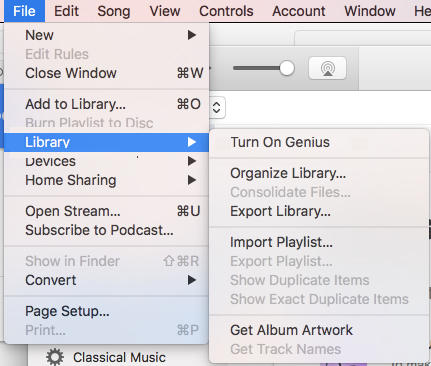Expand the Home Sharing submenu
The height and width of the screenshot is (366, 431).
(x=107, y=180)
